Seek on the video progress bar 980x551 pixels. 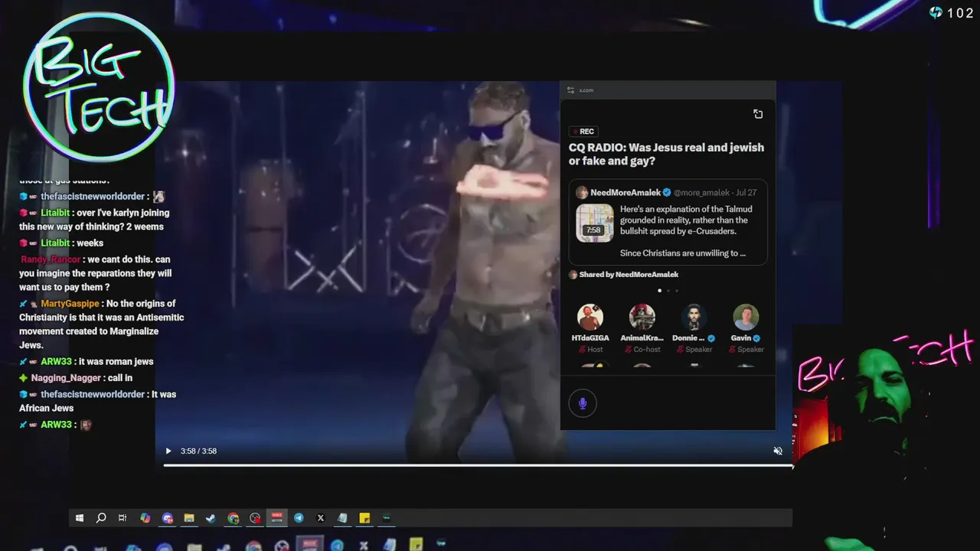tap(478, 465)
